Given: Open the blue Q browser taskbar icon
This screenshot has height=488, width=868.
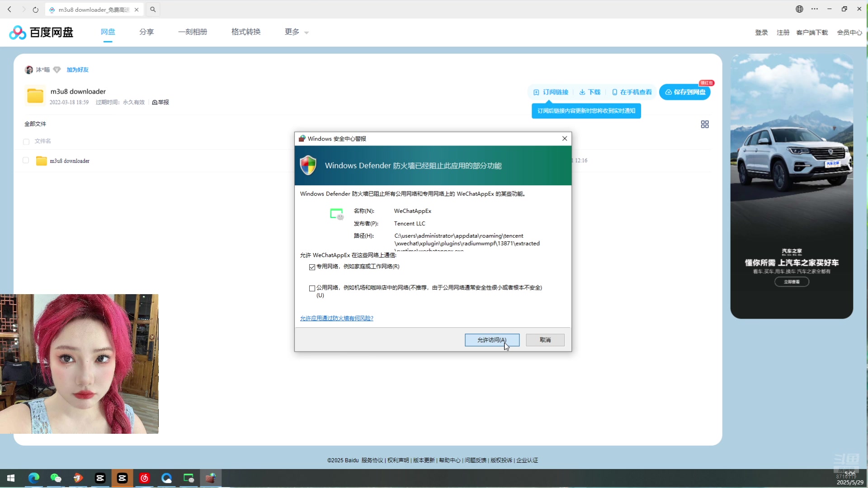Looking at the screenshot, I should coord(166,478).
